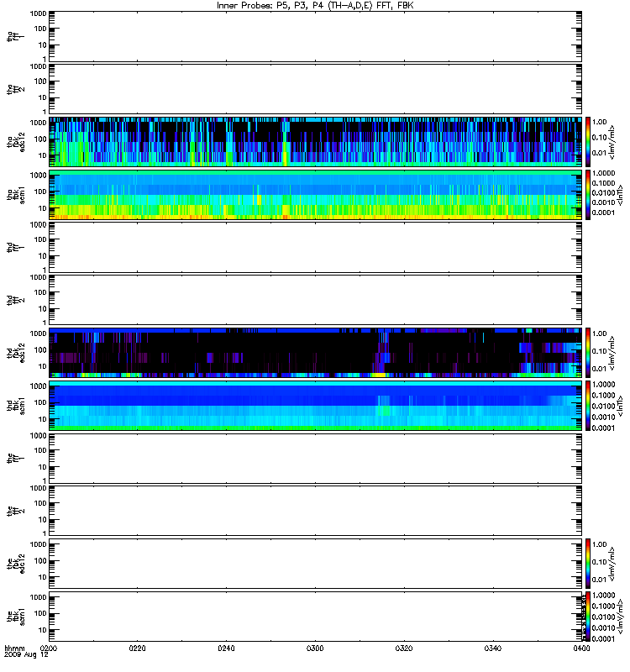The height and width of the screenshot is (672, 630).
Task: Click the 'hhmm' axis unit label
Action: tap(14, 648)
